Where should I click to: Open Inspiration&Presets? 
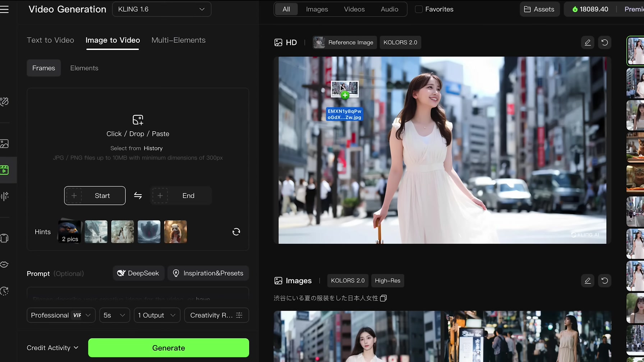click(208, 273)
